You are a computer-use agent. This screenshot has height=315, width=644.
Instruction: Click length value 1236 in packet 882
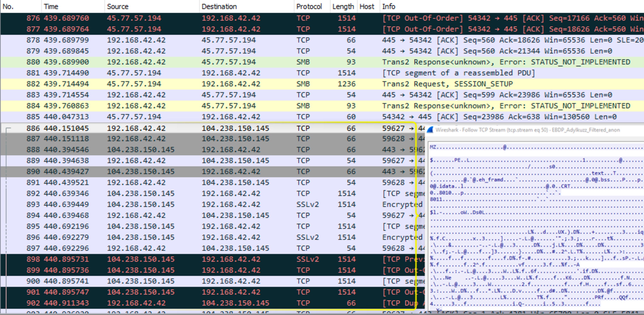tap(346, 84)
